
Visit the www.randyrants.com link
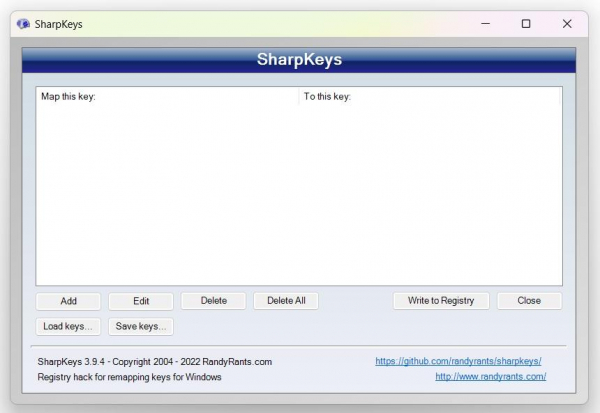click(491, 377)
